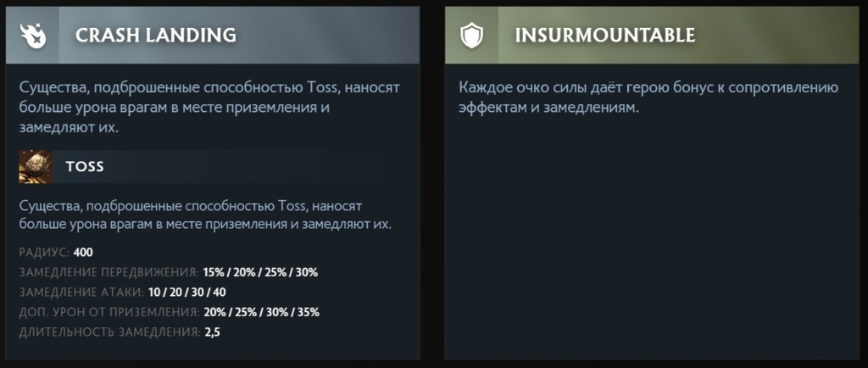Click the radius value 400
868x368 pixels.
[x=83, y=253]
